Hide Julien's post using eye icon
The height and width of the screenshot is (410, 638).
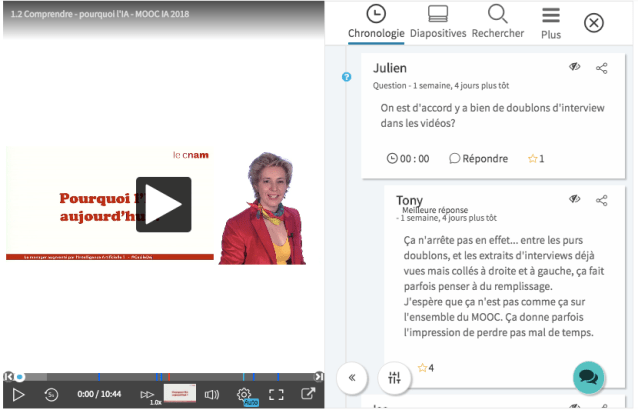click(575, 68)
